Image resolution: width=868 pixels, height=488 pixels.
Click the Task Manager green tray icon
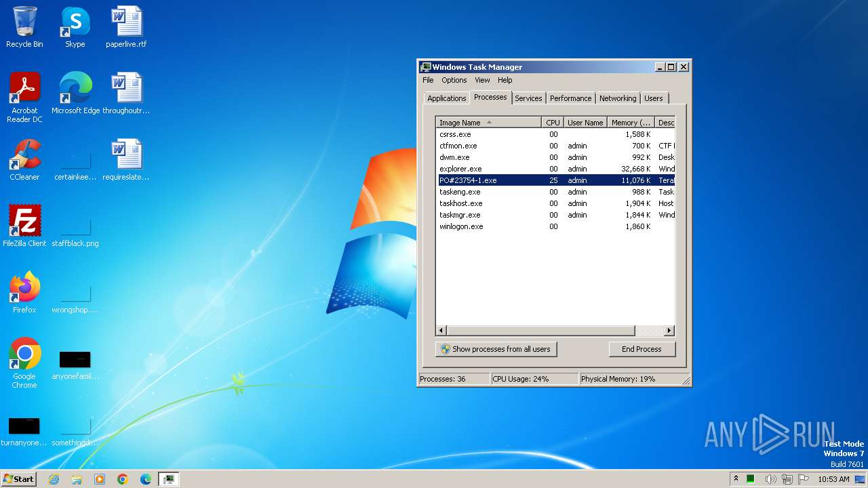point(751,479)
